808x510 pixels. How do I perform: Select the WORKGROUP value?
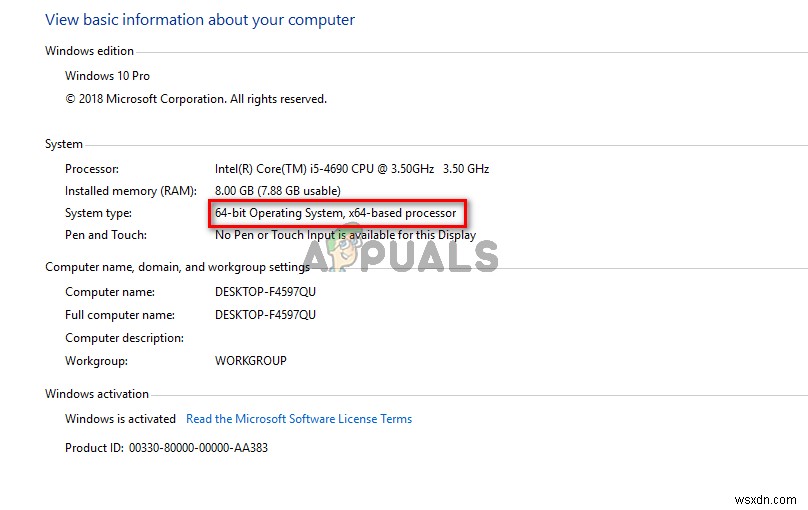[x=251, y=361]
